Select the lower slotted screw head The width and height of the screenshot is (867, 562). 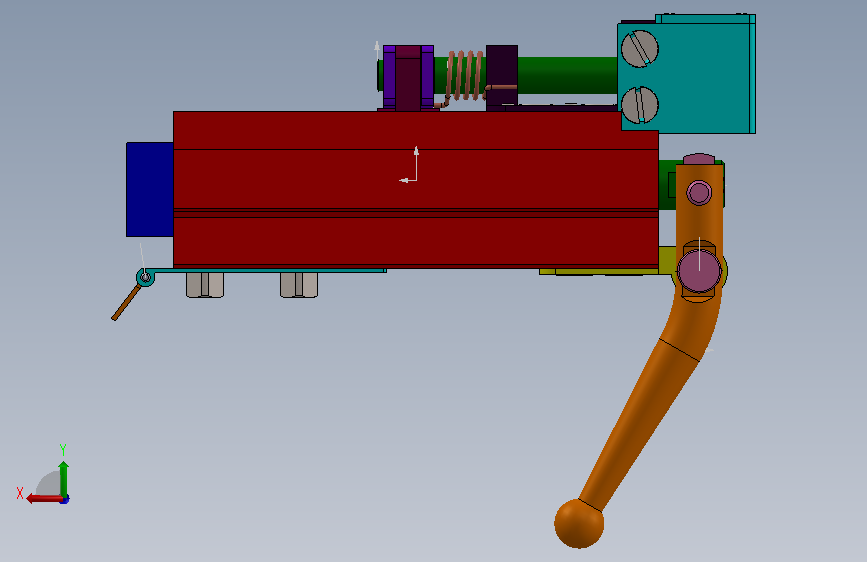pyautogui.click(x=640, y=105)
